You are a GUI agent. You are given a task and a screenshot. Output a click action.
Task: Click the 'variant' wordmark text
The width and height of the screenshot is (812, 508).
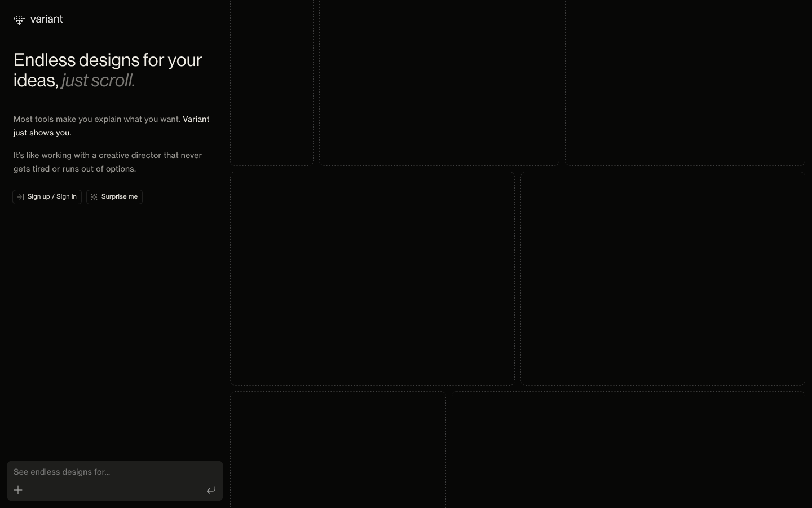(46, 19)
